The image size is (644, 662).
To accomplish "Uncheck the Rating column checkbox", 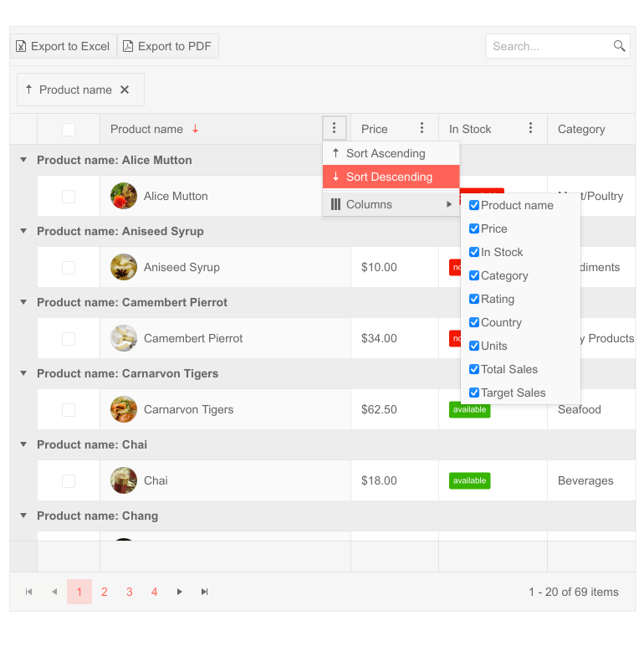I will point(474,299).
